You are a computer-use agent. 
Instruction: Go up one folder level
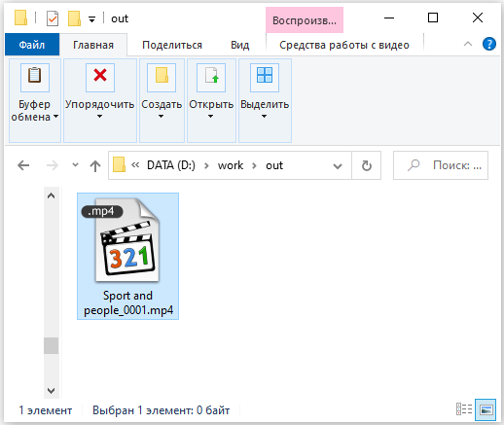pos(95,165)
